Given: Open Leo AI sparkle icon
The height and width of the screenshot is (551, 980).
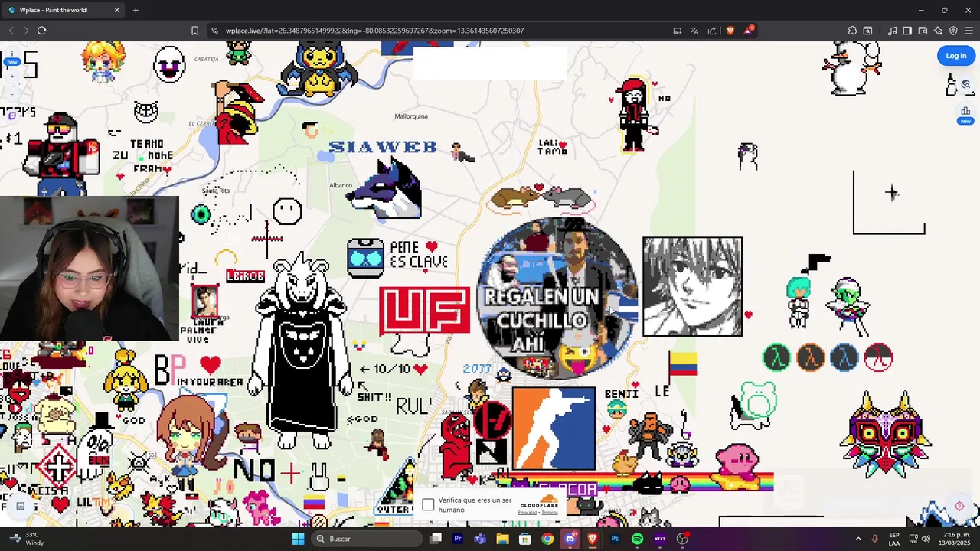Looking at the screenshot, I should pyautogui.click(x=938, y=31).
